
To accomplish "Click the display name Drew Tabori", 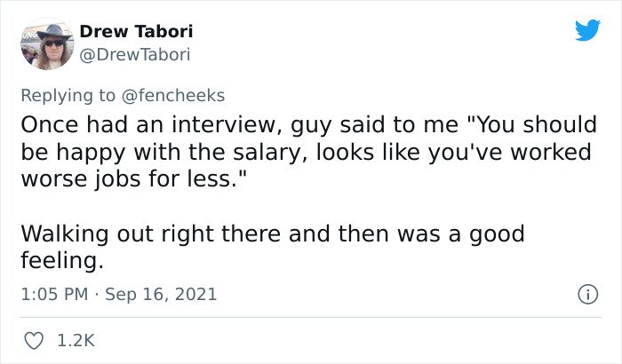I will [136, 32].
